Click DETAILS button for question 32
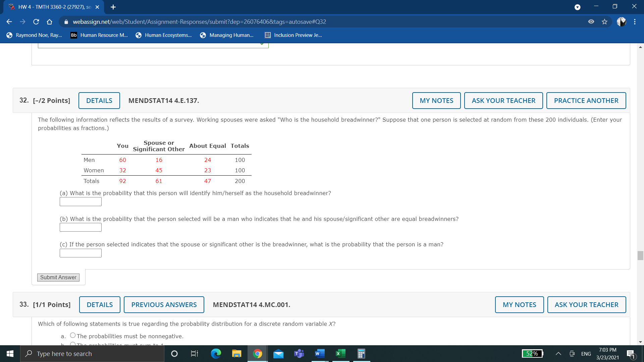 (99, 100)
